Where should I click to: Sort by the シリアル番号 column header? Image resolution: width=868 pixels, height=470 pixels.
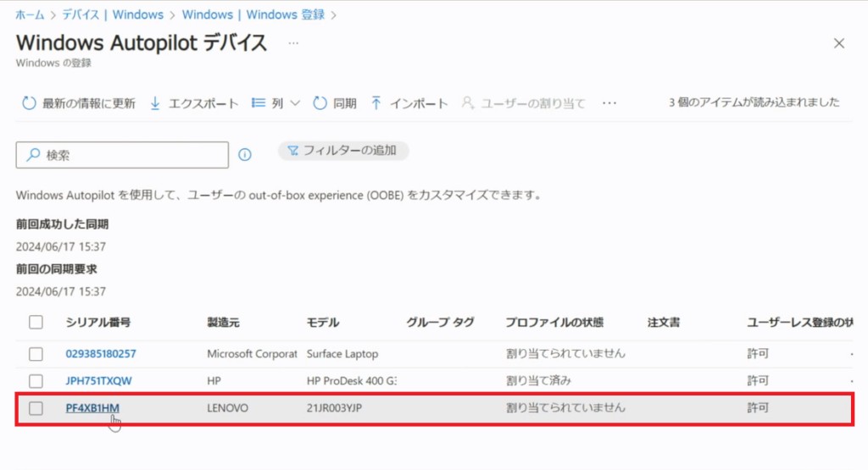pos(98,322)
